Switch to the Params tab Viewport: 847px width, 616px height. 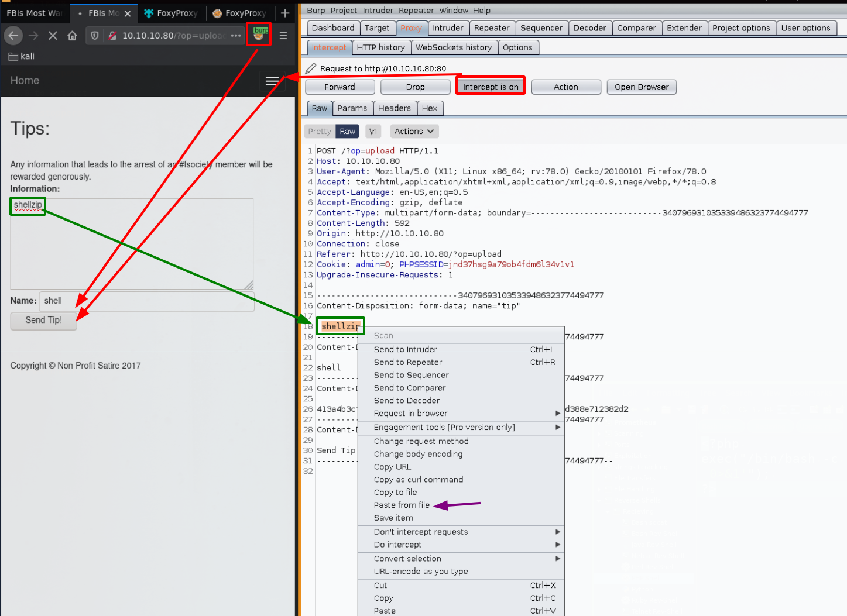(x=352, y=108)
